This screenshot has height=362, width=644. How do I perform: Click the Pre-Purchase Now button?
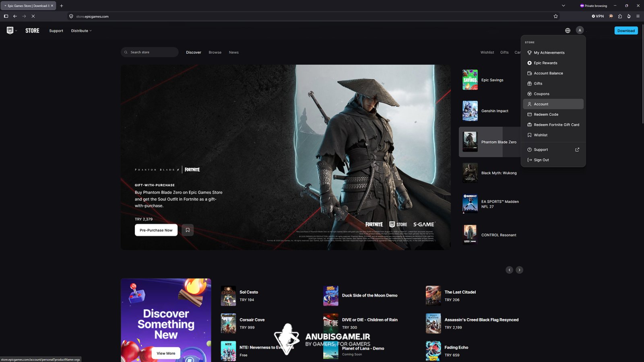[x=156, y=230]
